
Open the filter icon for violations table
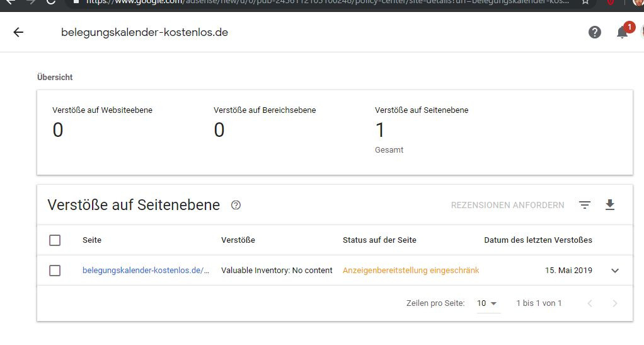(x=585, y=205)
